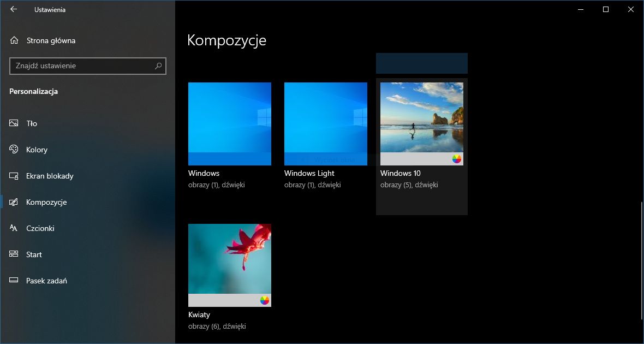Click the search magnifier icon
This screenshot has width=644, height=344.
click(x=158, y=66)
